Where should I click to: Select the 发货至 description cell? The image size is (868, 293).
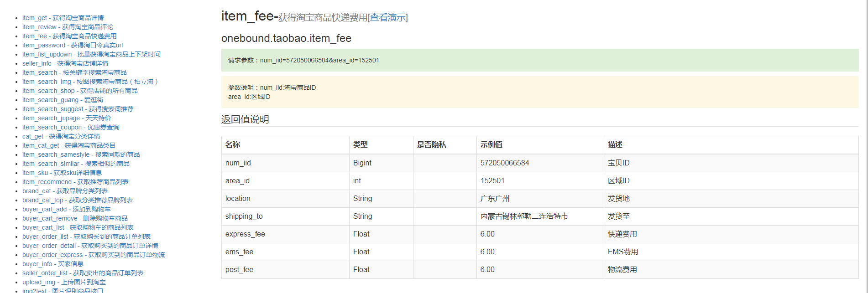[x=731, y=216]
